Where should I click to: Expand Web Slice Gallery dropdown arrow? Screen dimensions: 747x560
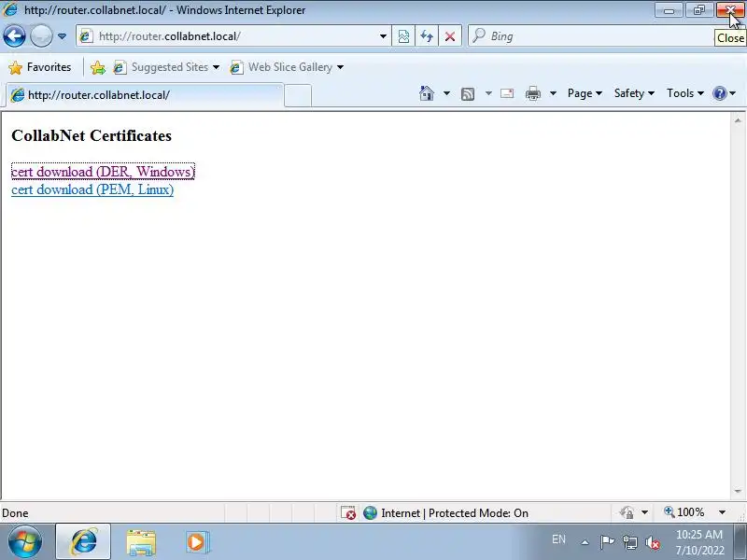[x=340, y=67]
